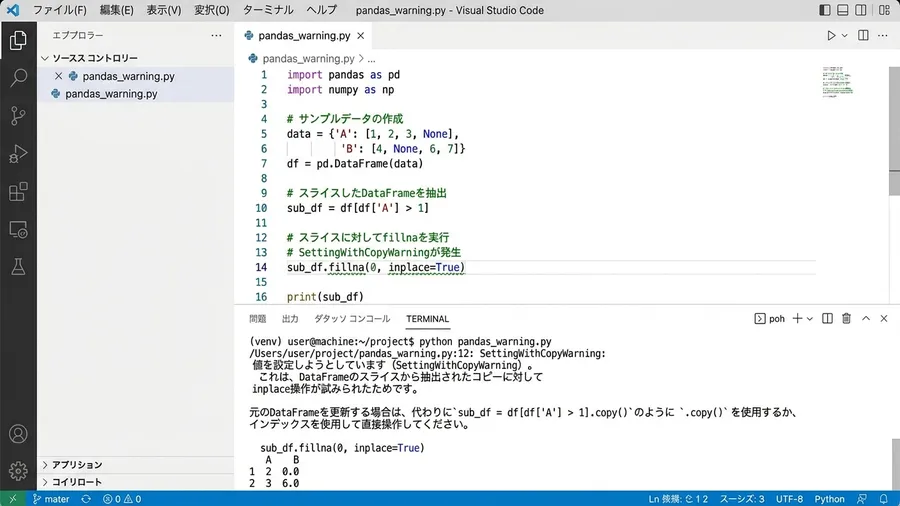The width and height of the screenshot is (900, 506).
Task: Select the pandas_warning.py file in tree
Action: (x=111, y=94)
